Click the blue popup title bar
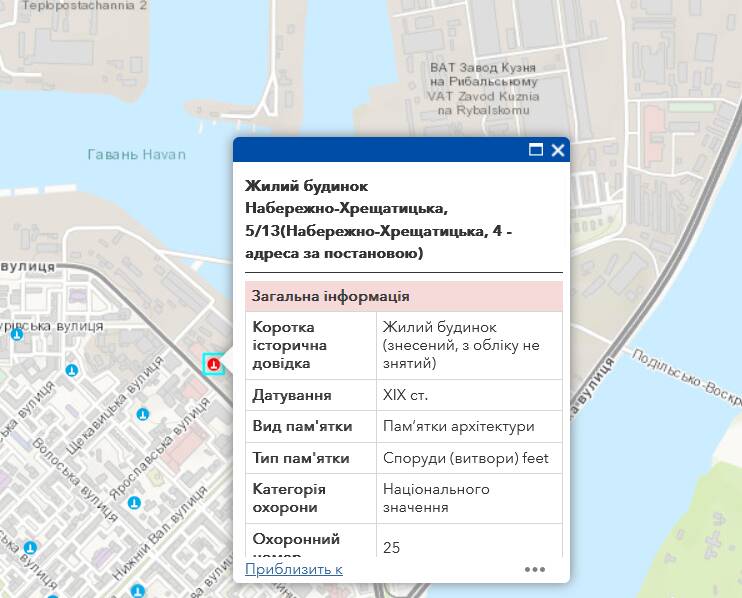Image resolution: width=742 pixels, height=598 pixels. coord(380,150)
